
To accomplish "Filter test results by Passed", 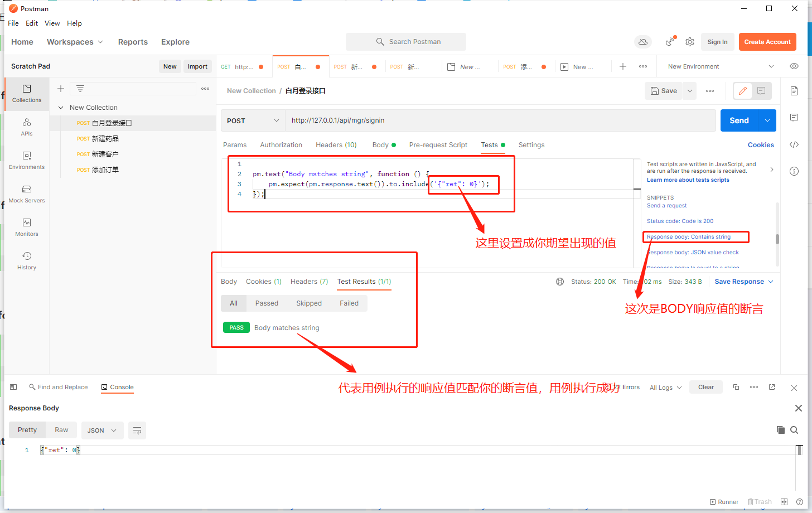I will [x=267, y=303].
